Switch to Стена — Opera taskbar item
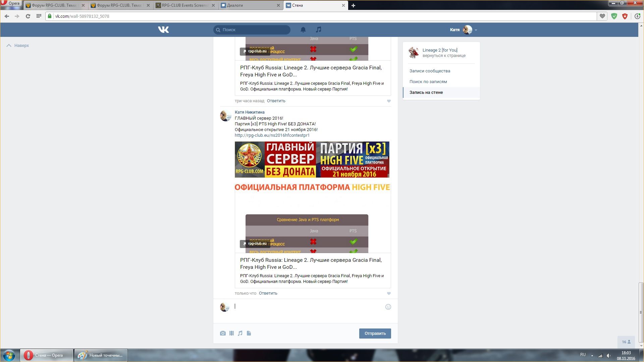This screenshot has height=362, width=644. coord(47,355)
